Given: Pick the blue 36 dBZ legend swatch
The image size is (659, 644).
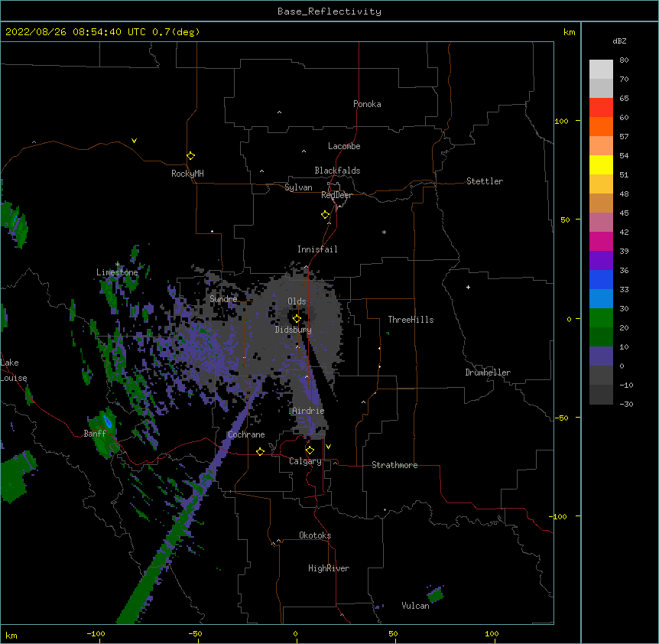Looking at the screenshot, I should (x=601, y=279).
